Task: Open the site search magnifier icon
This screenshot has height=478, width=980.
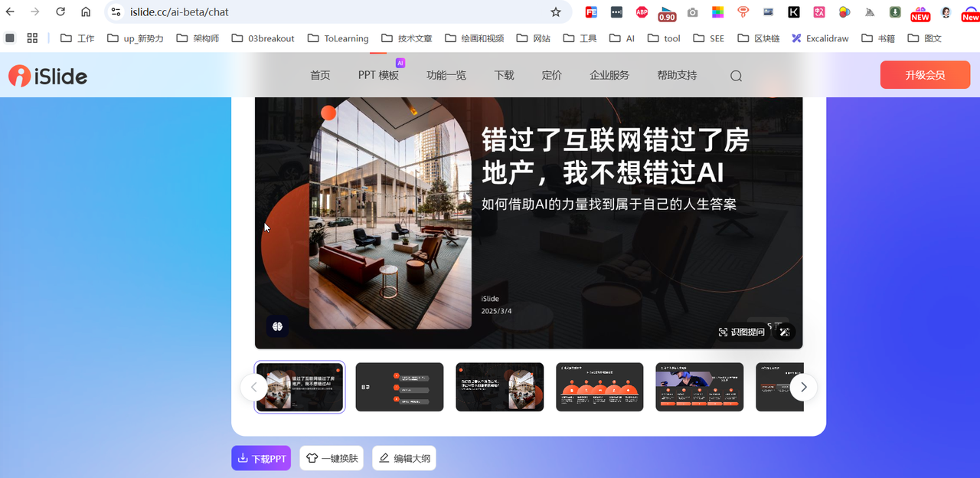Action: [736, 75]
